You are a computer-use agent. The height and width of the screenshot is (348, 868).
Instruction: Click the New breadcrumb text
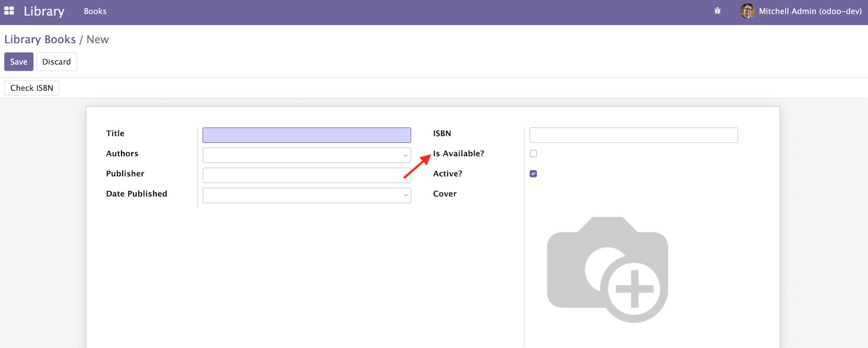pos(98,40)
